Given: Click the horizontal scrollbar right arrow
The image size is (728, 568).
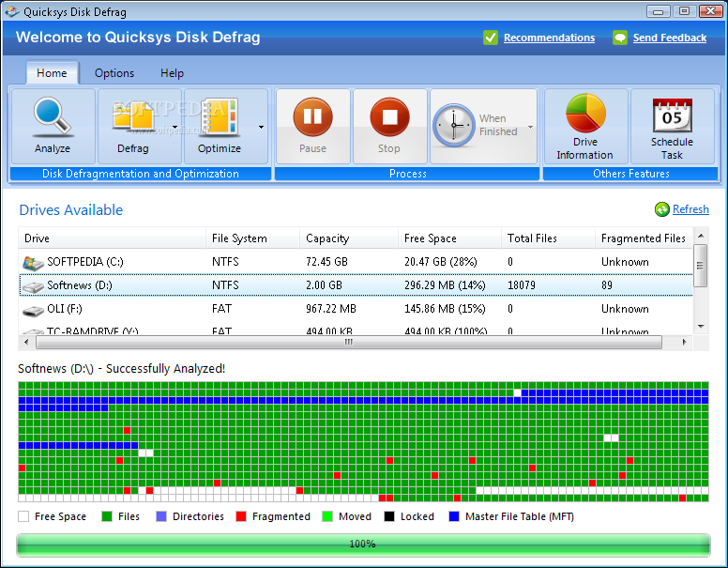Looking at the screenshot, I should [x=684, y=342].
